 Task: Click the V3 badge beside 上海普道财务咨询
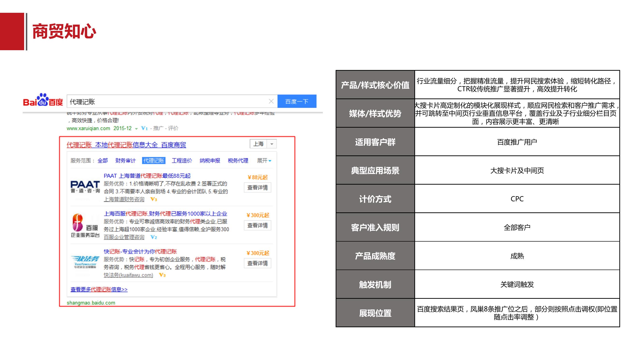point(154,199)
